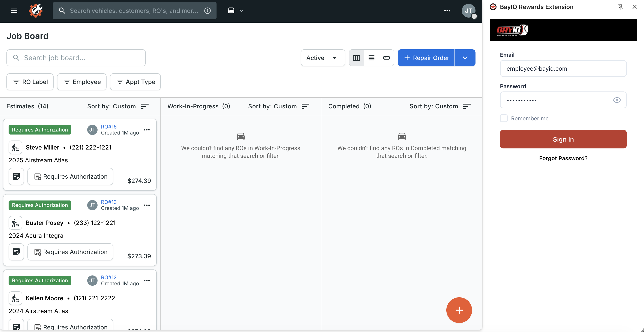Click the Email input field
The image size is (644, 332).
point(563,69)
